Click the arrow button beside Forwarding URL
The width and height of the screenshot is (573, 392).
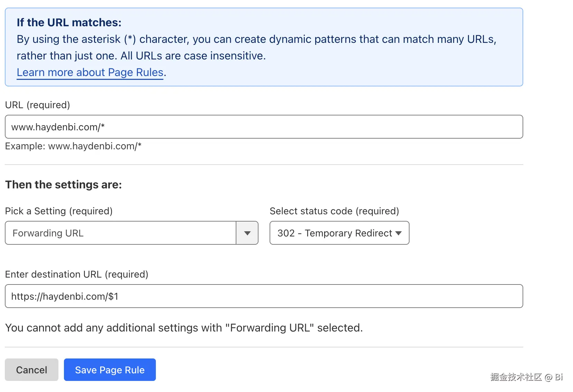[247, 233]
